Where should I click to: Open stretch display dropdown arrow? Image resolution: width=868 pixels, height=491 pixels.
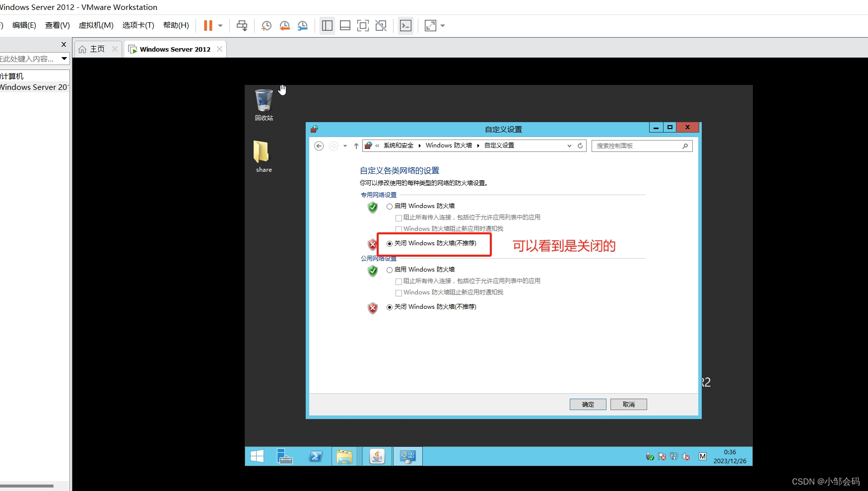click(443, 26)
